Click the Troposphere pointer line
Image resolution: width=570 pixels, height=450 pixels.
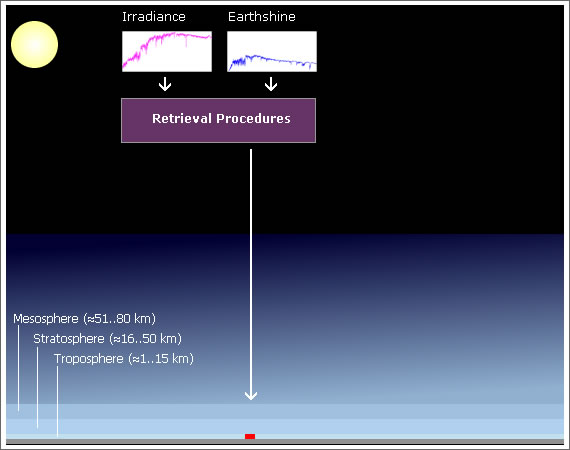57,401
